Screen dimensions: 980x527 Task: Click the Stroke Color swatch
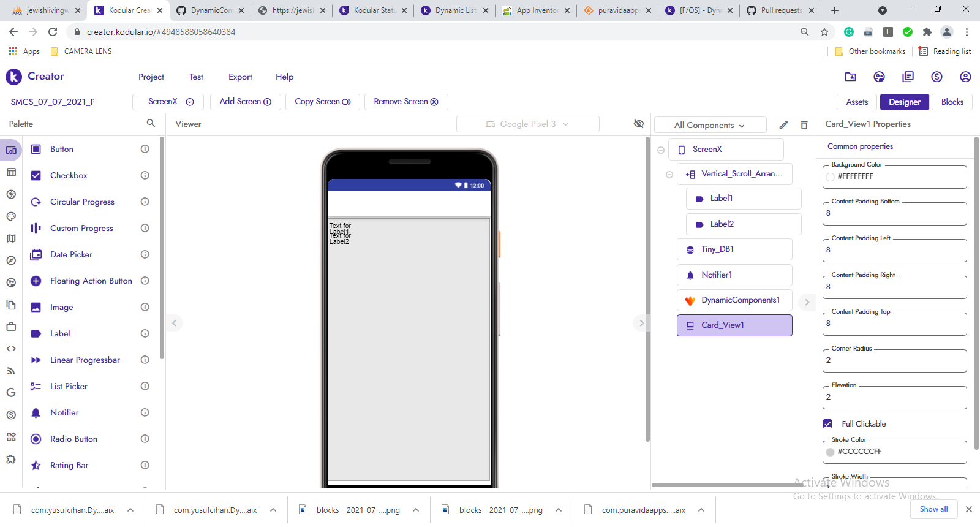tap(831, 452)
